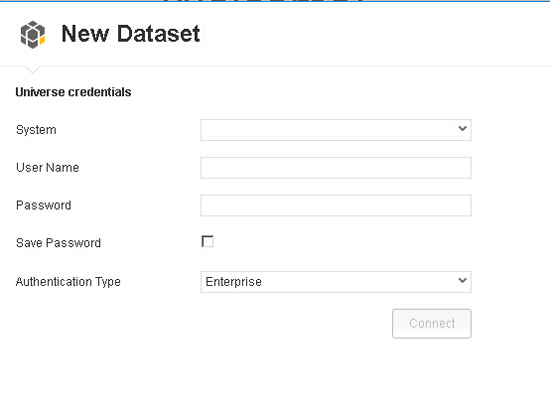Click the Authentication Type chevron arrow

click(462, 281)
